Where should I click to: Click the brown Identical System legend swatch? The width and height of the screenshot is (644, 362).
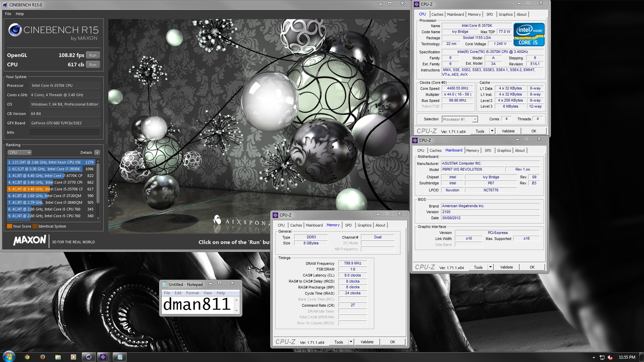[x=35, y=226]
